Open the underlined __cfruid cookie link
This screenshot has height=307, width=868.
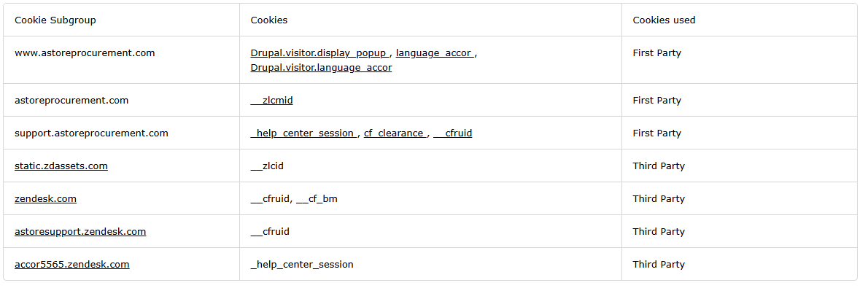pyautogui.click(x=453, y=133)
